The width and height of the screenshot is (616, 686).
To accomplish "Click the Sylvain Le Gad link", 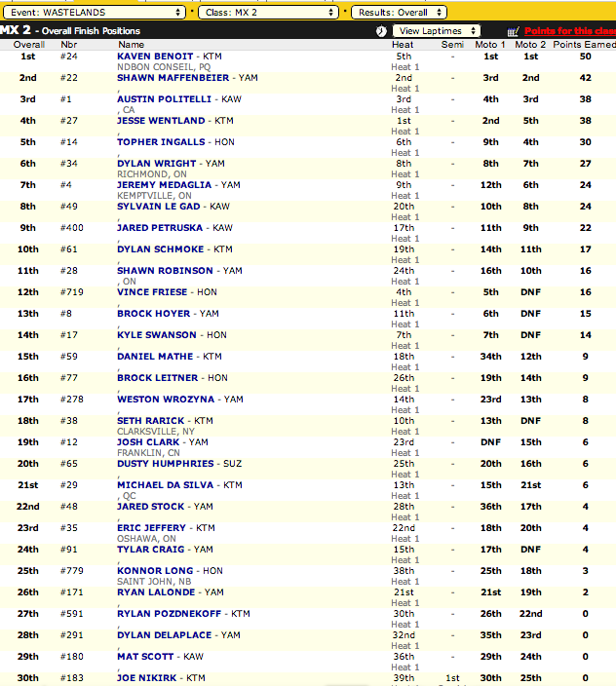I will (156, 207).
